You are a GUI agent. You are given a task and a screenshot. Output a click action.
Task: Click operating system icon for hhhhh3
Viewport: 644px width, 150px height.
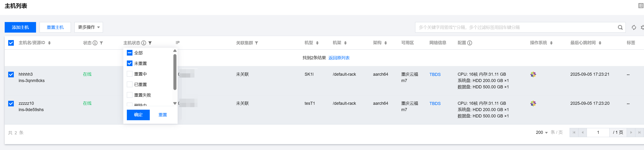(x=533, y=74)
